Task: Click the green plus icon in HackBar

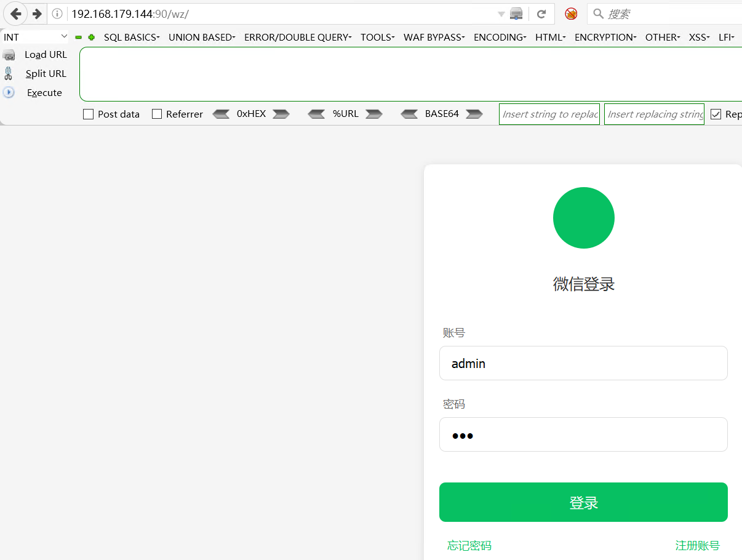Action: pyautogui.click(x=92, y=38)
